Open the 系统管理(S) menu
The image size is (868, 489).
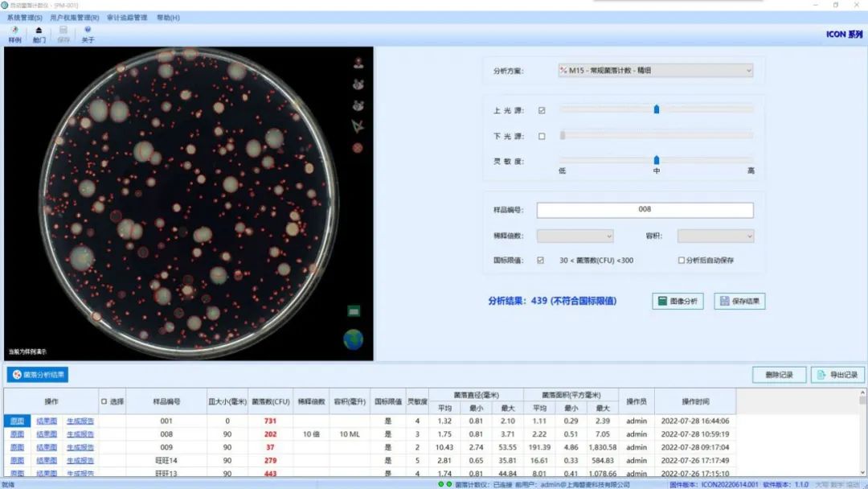[24, 18]
